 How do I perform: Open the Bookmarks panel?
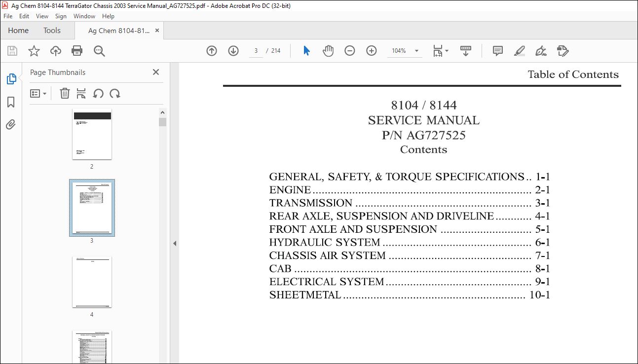tap(11, 102)
